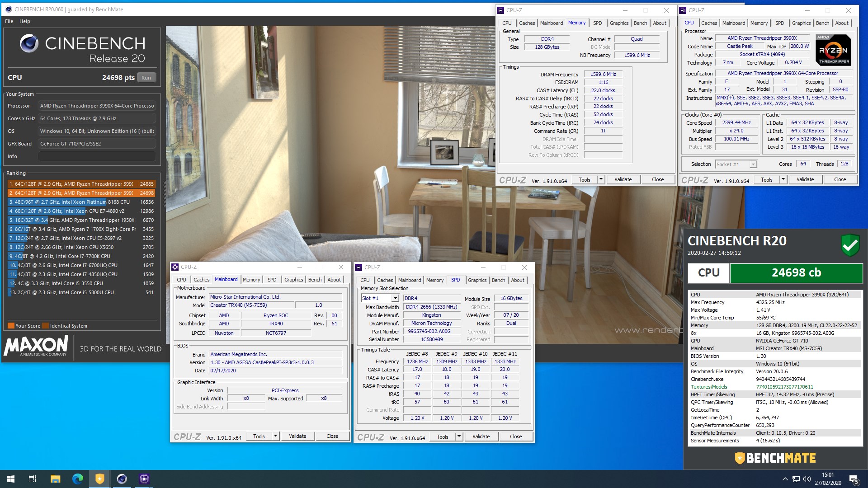Click the BIOS Version field in Mainboard window
Viewport: 868px width, 488px height.
275,362
